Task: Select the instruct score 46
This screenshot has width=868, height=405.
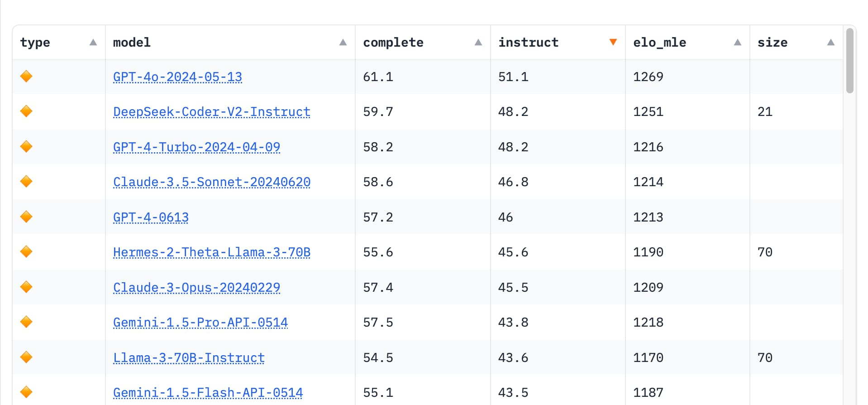Action: coord(506,217)
